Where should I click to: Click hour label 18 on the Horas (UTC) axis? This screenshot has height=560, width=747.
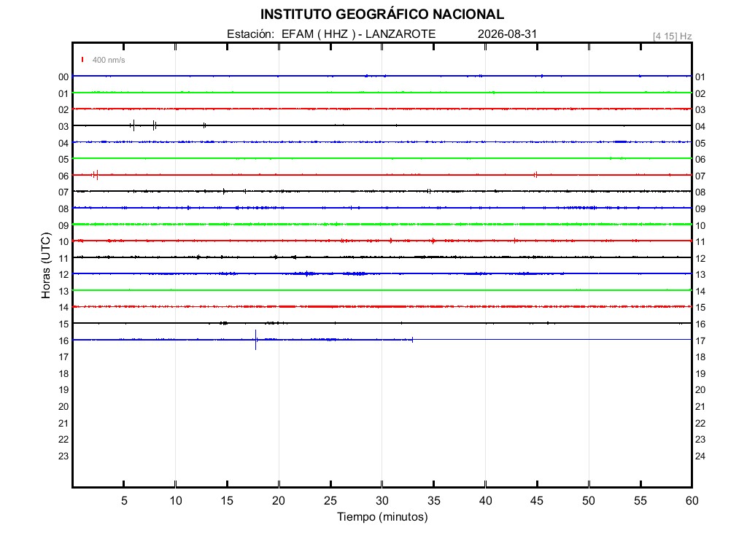pyautogui.click(x=63, y=374)
